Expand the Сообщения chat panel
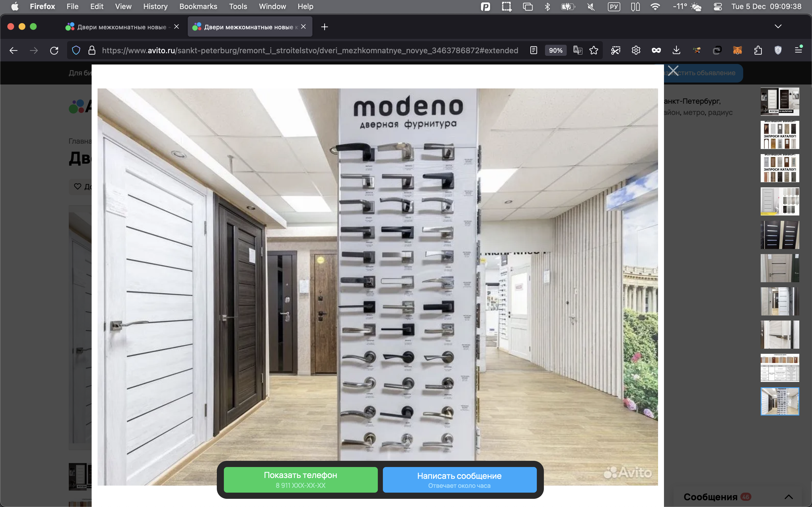 tap(789, 497)
